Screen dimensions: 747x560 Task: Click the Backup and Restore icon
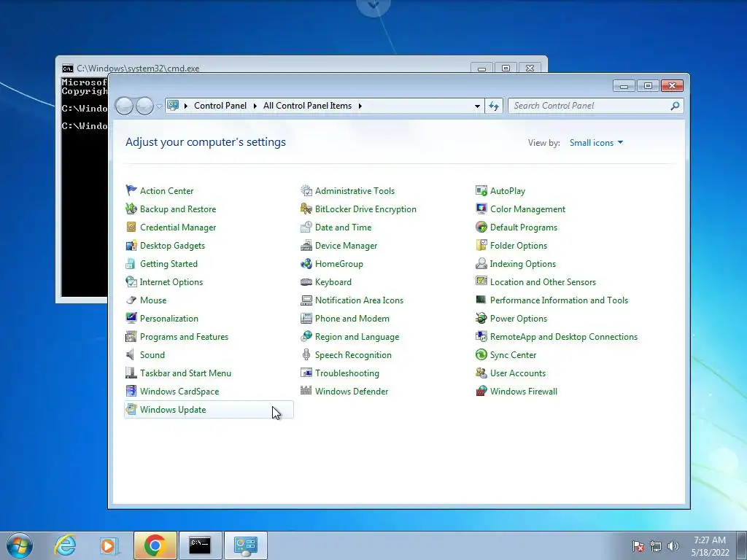click(131, 209)
